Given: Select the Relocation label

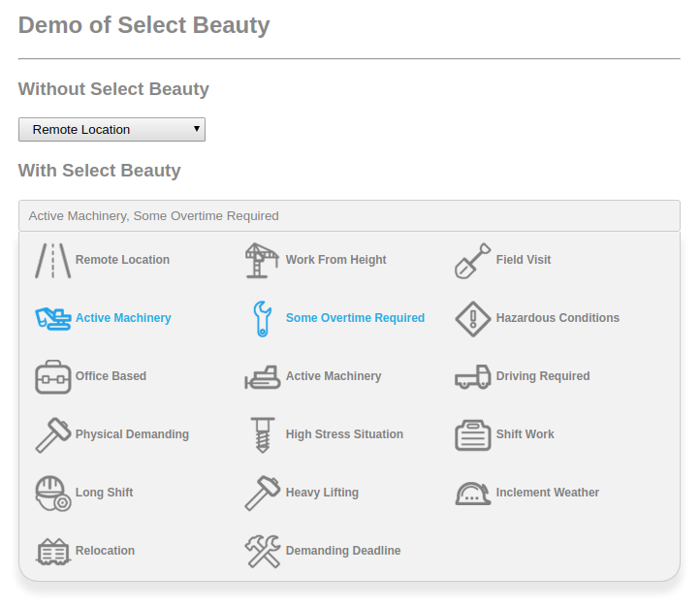Looking at the screenshot, I should [x=105, y=551].
